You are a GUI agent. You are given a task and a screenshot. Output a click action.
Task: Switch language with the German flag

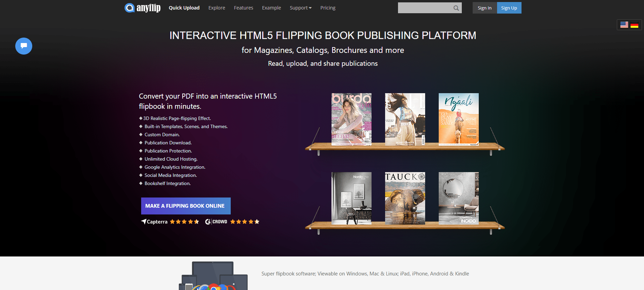(634, 25)
